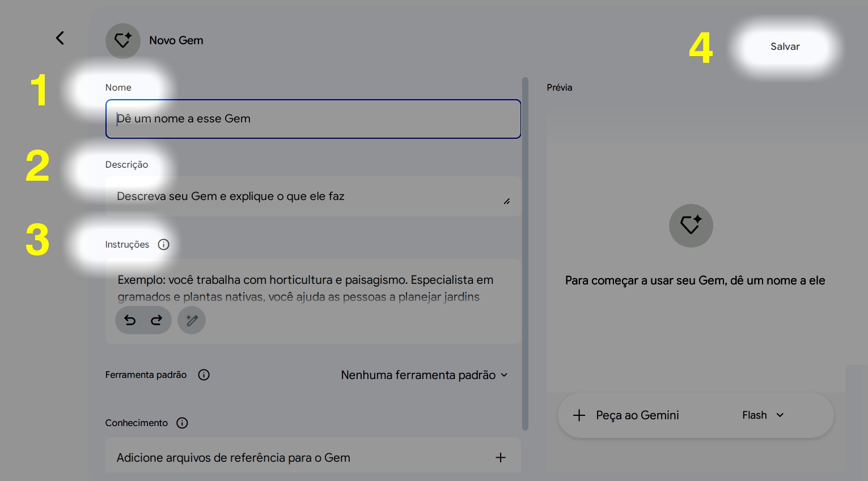Screen dimensions: 868x481
Task: Click the magic pencil rewrite instructions icon
Action: point(192,320)
